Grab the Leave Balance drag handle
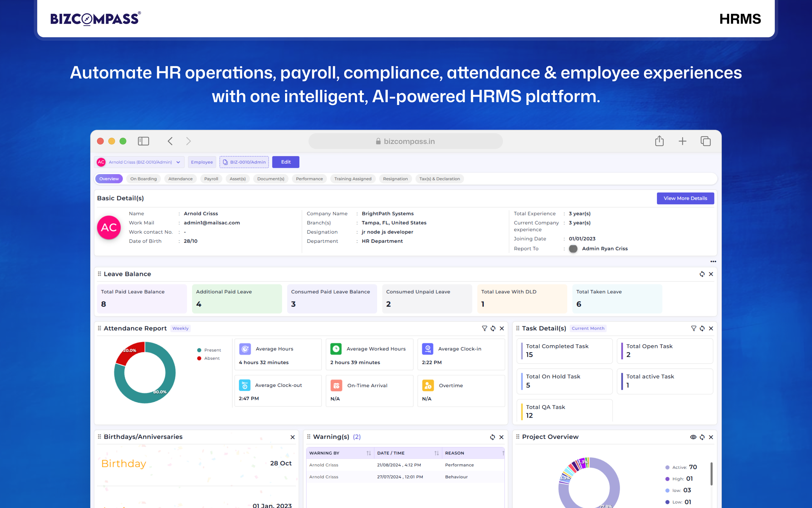The image size is (812, 508). coord(99,274)
